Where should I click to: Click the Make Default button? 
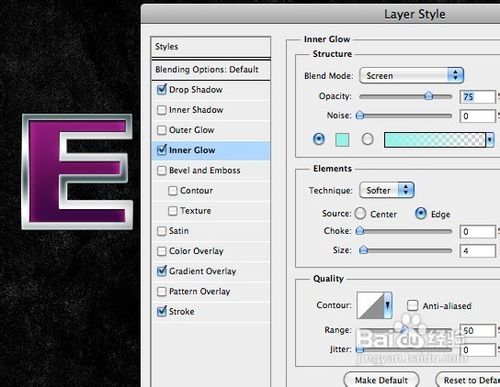pyautogui.click(x=381, y=380)
